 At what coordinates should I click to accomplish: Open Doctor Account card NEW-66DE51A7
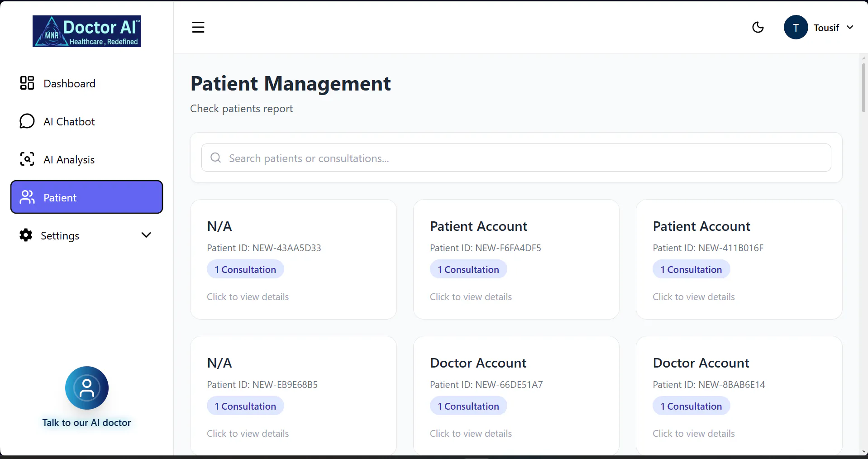(x=516, y=396)
